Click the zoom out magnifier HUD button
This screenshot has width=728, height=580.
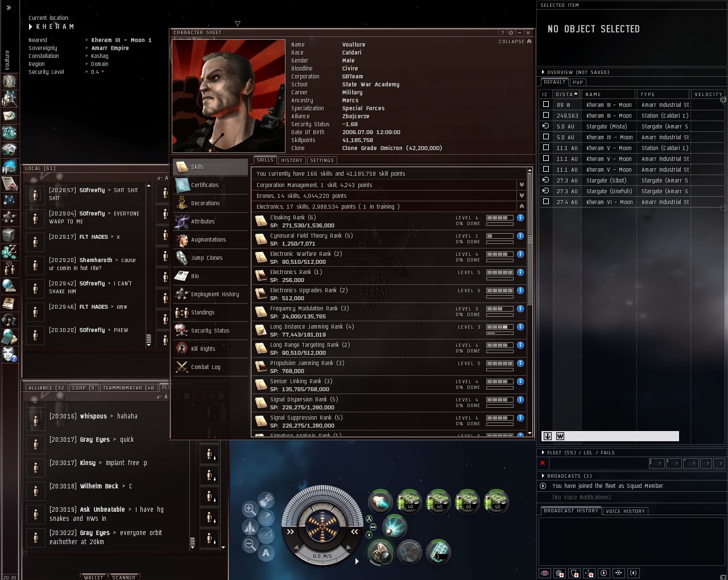pyautogui.click(x=249, y=544)
